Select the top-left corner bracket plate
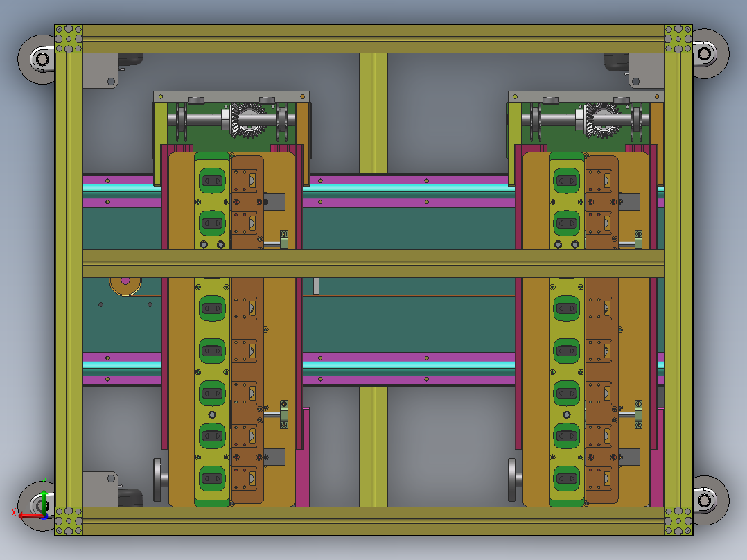Image resolution: width=747 pixels, height=560 pixels. point(69,39)
